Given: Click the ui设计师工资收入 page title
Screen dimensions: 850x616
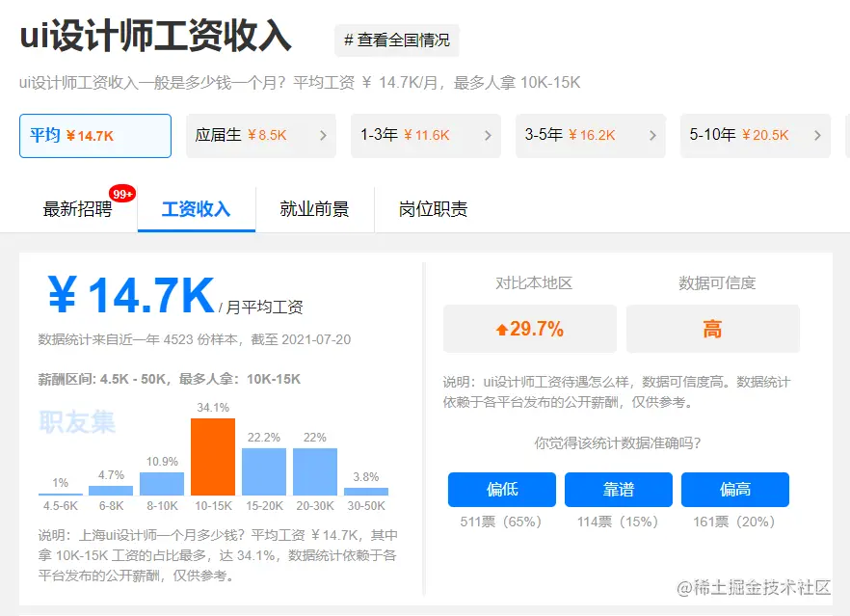Looking at the screenshot, I should click(x=155, y=37).
